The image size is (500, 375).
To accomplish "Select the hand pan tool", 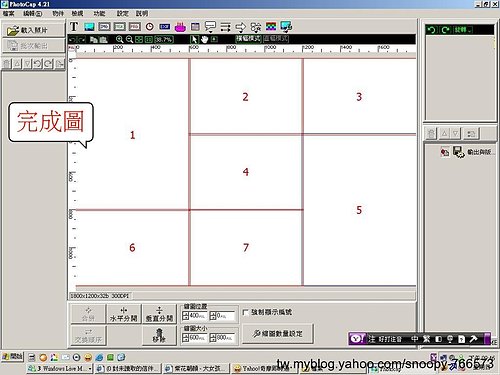I will [x=204, y=39].
